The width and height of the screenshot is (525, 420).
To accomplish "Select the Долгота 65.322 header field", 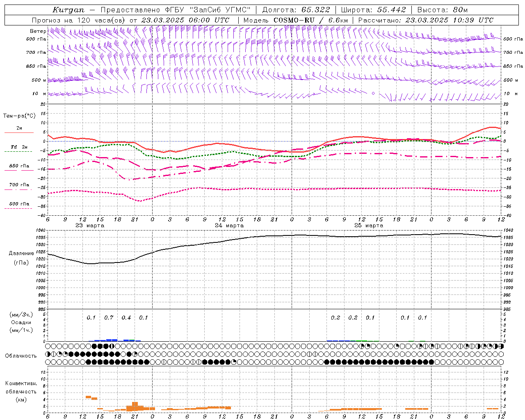I will tap(296, 10).
